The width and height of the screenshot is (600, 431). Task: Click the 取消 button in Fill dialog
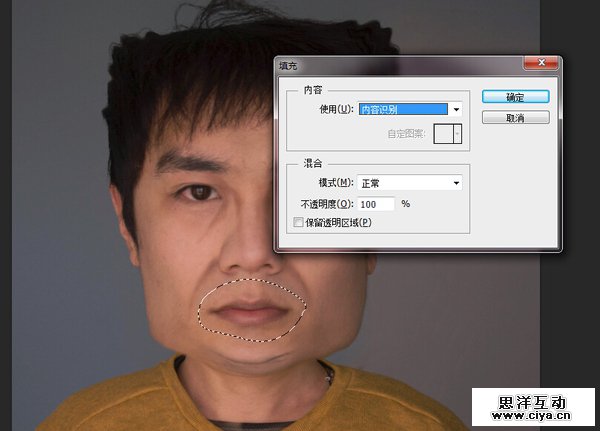point(514,117)
